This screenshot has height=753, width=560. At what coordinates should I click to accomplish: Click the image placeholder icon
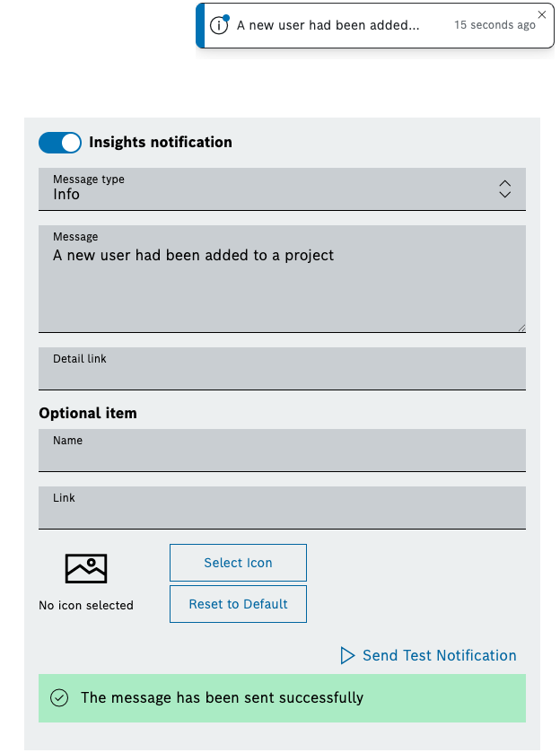pyautogui.click(x=86, y=568)
